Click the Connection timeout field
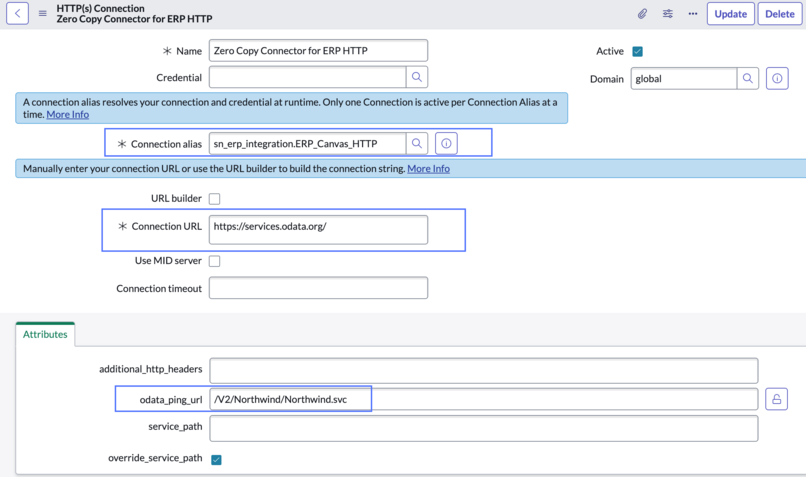The height and width of the screenshot is (477, 806). pos(318,288)
